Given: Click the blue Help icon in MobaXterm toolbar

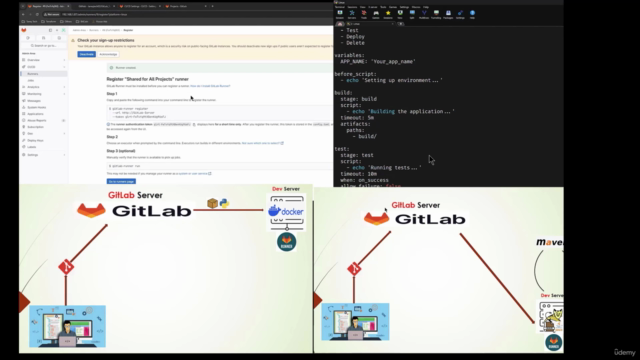Looking at the screenshot, I should click(472, 14).
